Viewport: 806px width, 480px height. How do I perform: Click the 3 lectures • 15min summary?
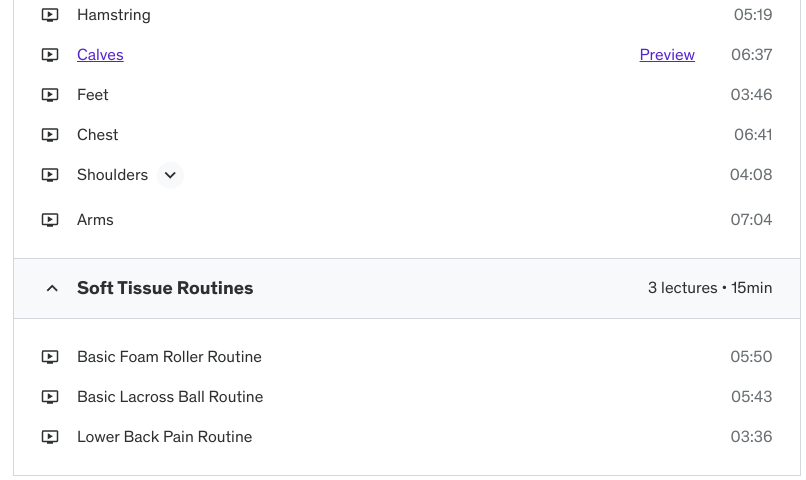710,288
